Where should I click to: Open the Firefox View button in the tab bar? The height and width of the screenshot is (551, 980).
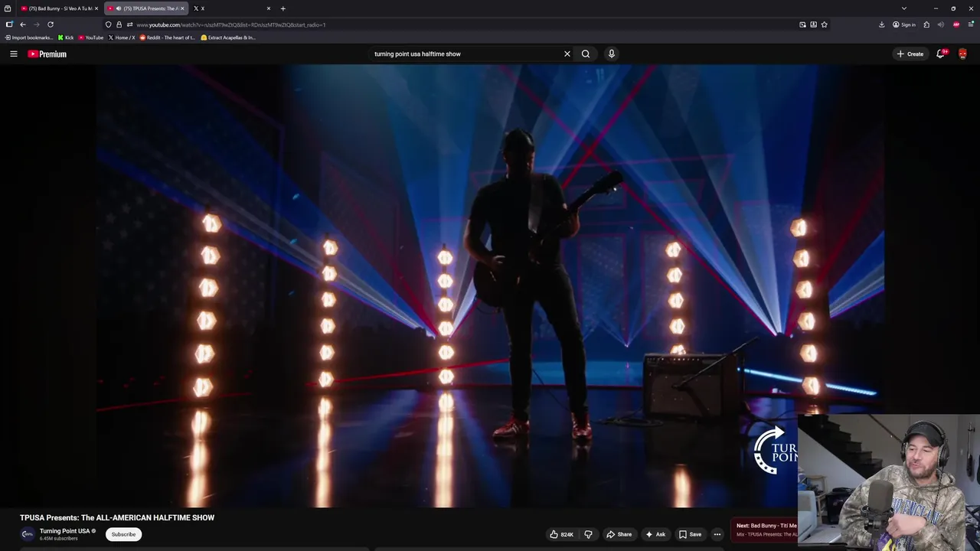(x=8, y=8)
